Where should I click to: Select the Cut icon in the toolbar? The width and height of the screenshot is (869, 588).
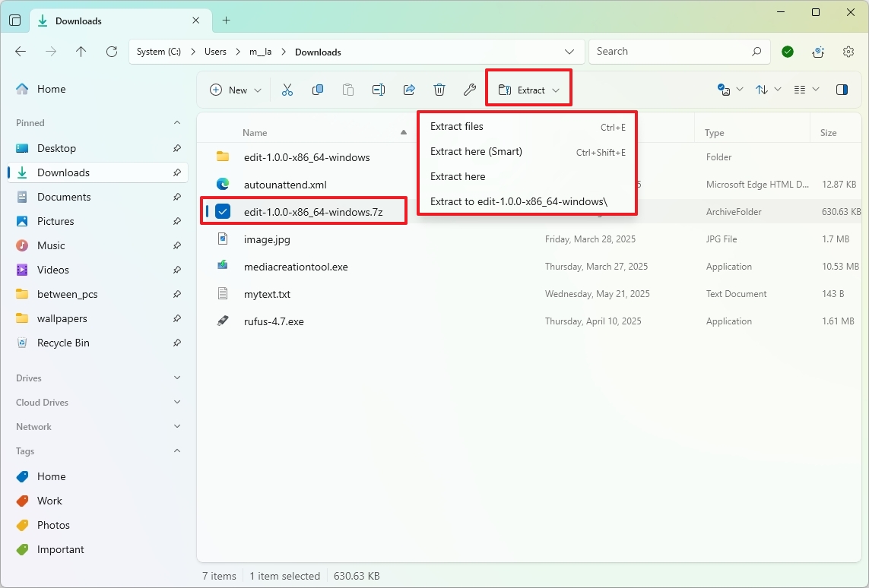tap(287, 89)
